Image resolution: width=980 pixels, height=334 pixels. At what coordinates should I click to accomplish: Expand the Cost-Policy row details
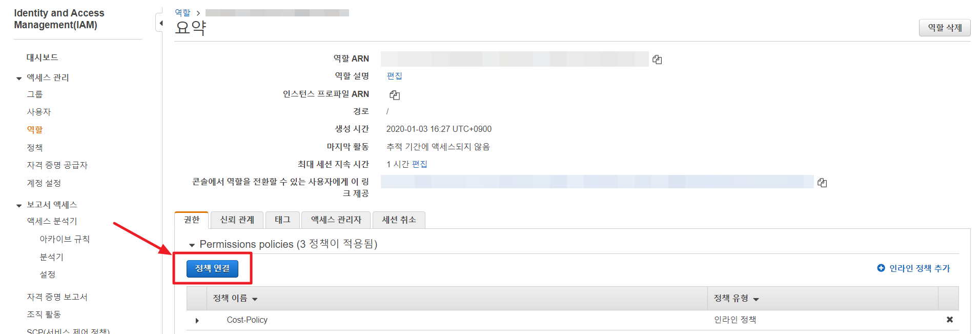pyautogui.click(x=197, y=320)
